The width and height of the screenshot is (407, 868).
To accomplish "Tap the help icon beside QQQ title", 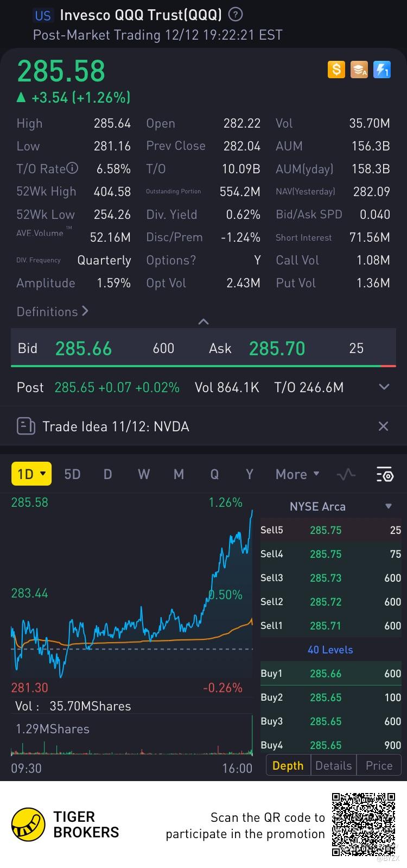I will pyautogui.click(x=236, y=15).
